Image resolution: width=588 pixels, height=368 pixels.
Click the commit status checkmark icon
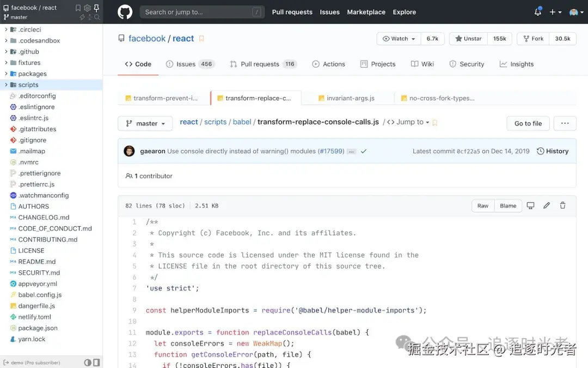click(x=363, y=152)
